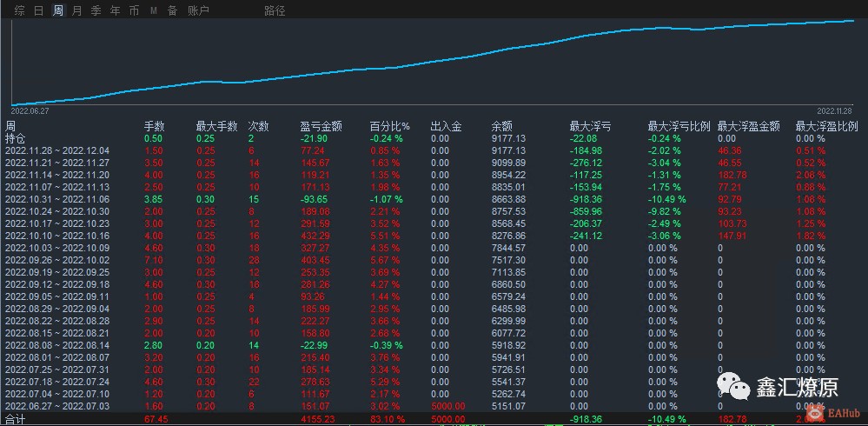Select week row 2022.07.25 ~ 2022.07.31
This screenshot has height=426, width=868.
[x=57, y=370]
